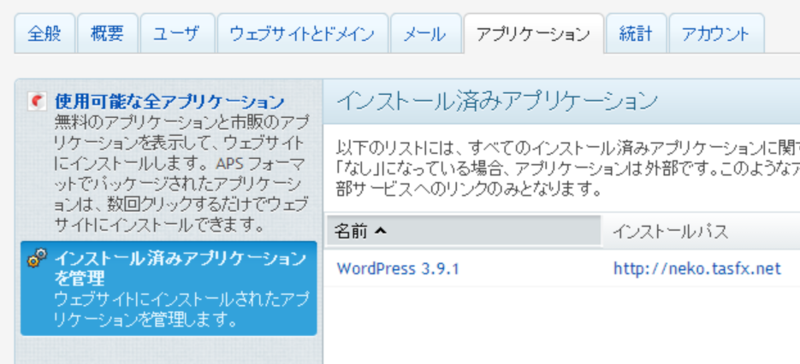Open WordPress 3.9.1 application link
The width and height of the screenshot is (800, 364).
[398, 269]
